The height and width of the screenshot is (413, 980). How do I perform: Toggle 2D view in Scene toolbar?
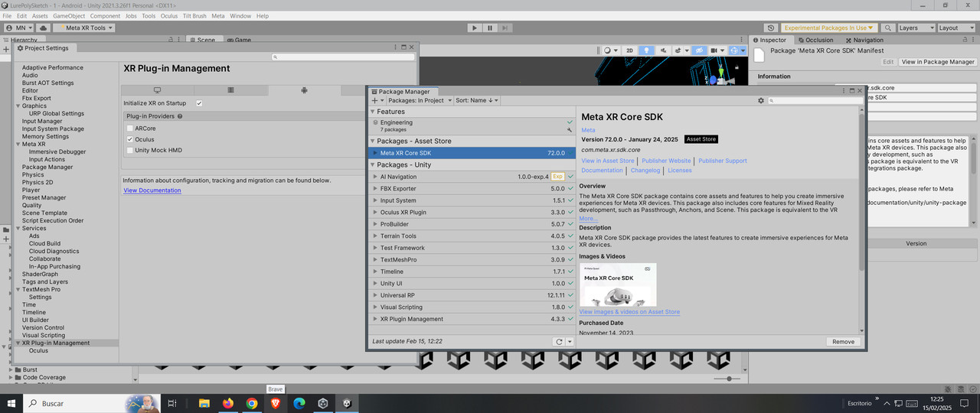(x=630, y=50)
